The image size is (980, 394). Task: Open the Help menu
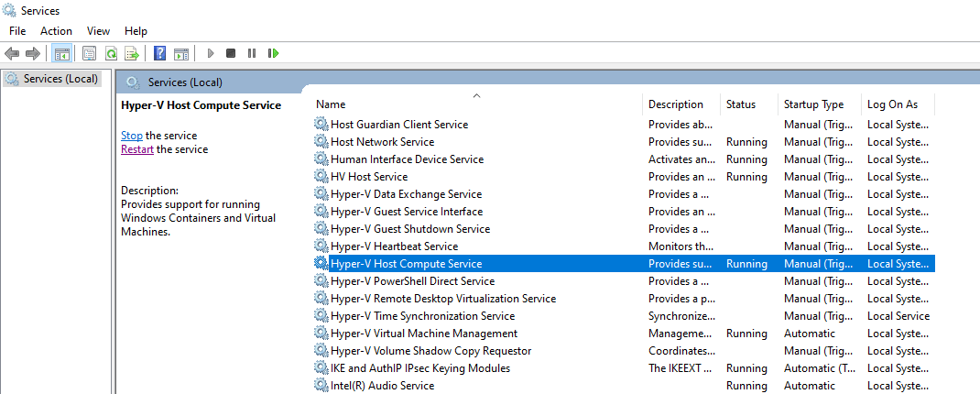(136, 30)
